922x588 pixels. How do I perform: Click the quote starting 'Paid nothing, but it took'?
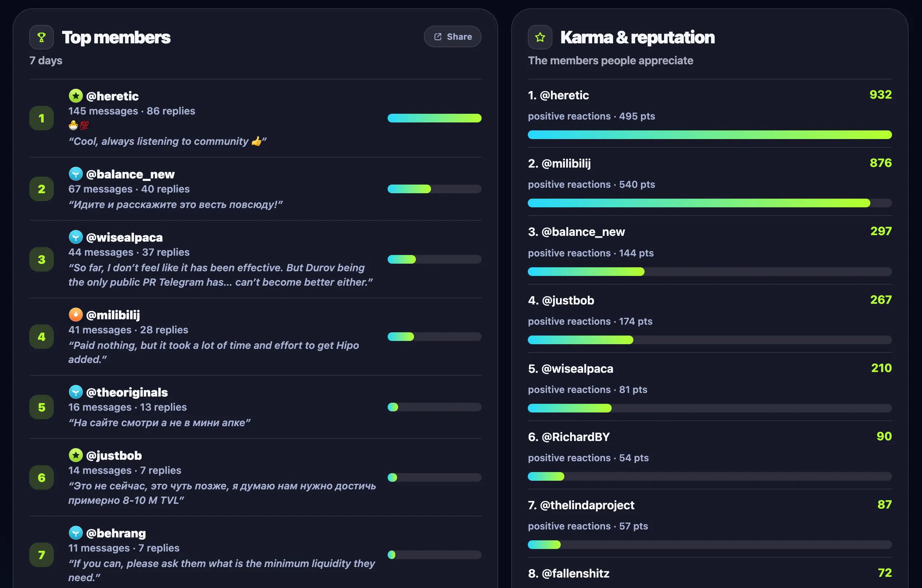point(214,352)
